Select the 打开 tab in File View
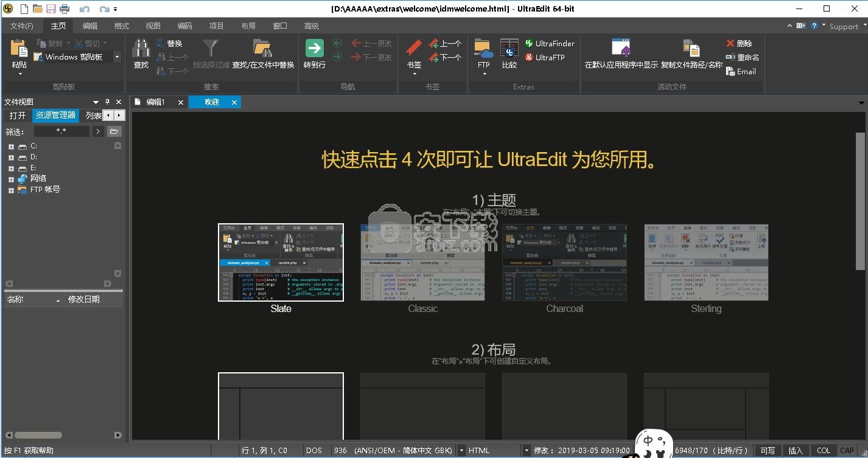This screenshot has height=458, width=868. tap(18, 116)
